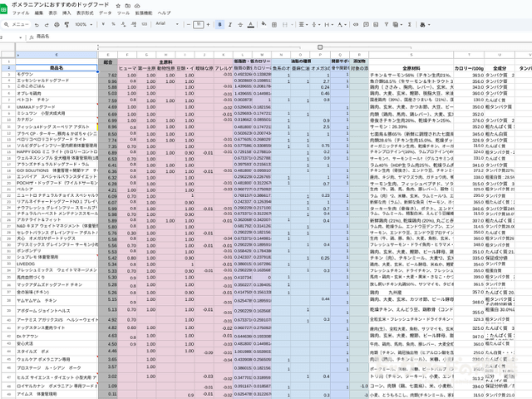532x399 pixels.
Task: Open the Arial font dropdown
Action: click(x=167, y=24)
